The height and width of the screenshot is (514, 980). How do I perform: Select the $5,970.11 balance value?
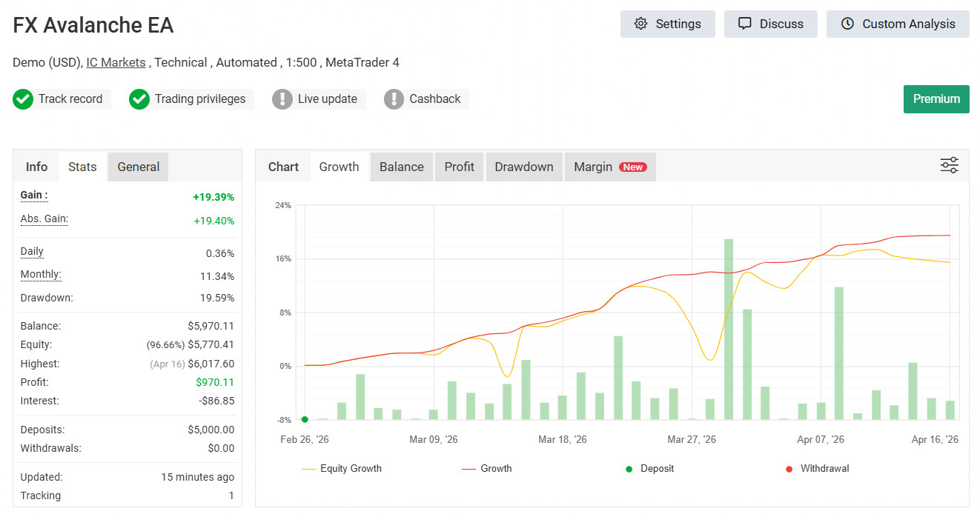[x=211, y=326]
